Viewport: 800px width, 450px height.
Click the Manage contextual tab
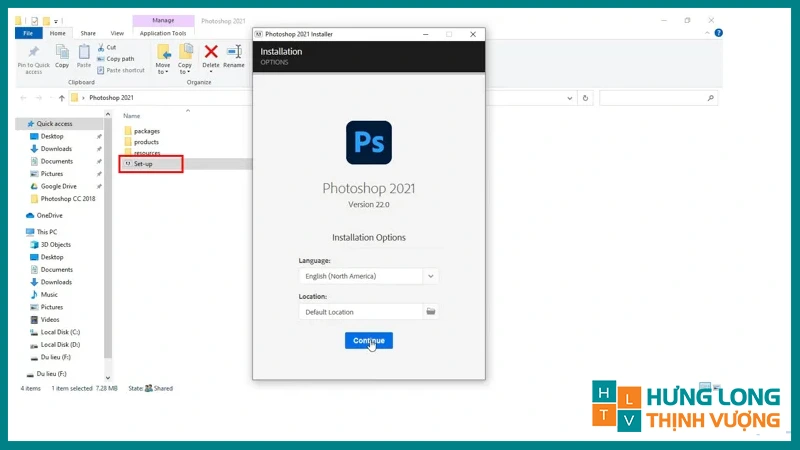coord(163,20)
